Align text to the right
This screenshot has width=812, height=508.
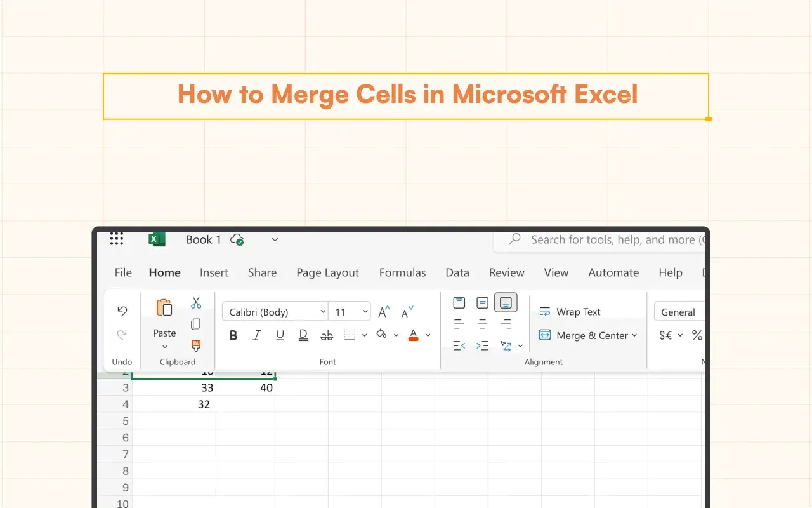point(506,324)
